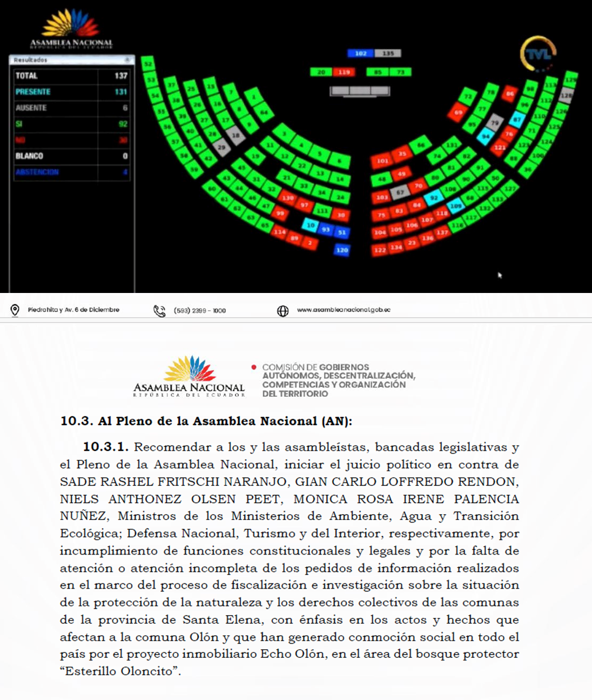592x700 pixels.
Task: Click green seat 64
Action: pos(264,112)
